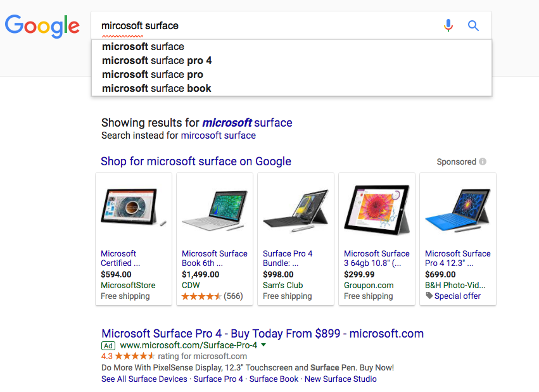Click the Special offer link
Screen dimensions: 539x392
pos(457,296)
